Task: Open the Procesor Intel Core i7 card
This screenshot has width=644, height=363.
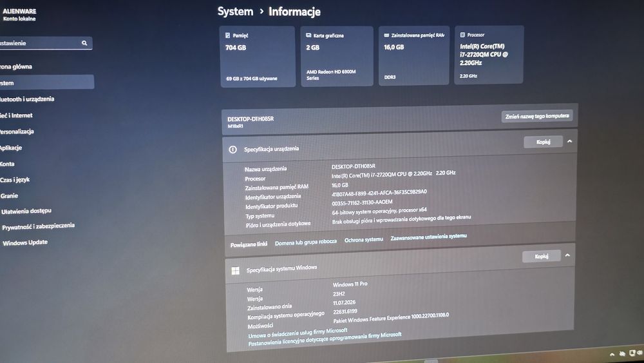Action: tap(489, 55)
